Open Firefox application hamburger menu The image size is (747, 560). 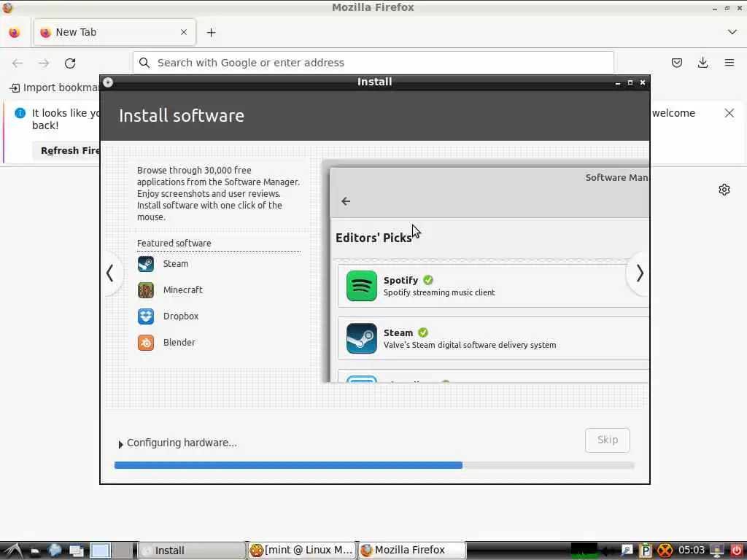coord(729,63)
